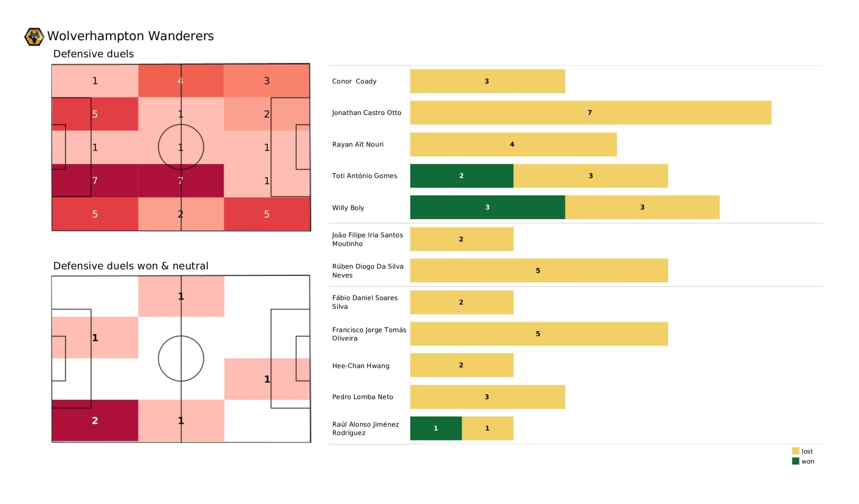Click the heatmap cell showing 4
859x504 pixels.
point(181,81)
